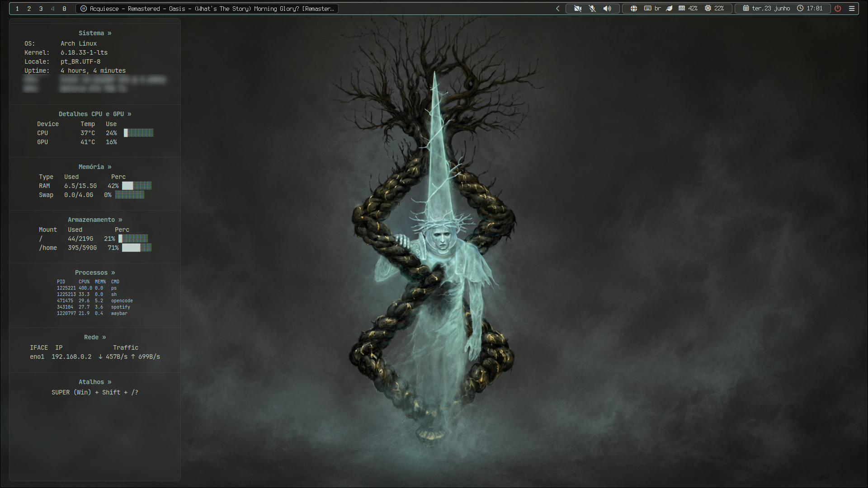
Task: Click the RAM used 6.5/15.5G value
Action: click(x=80, y=186)
